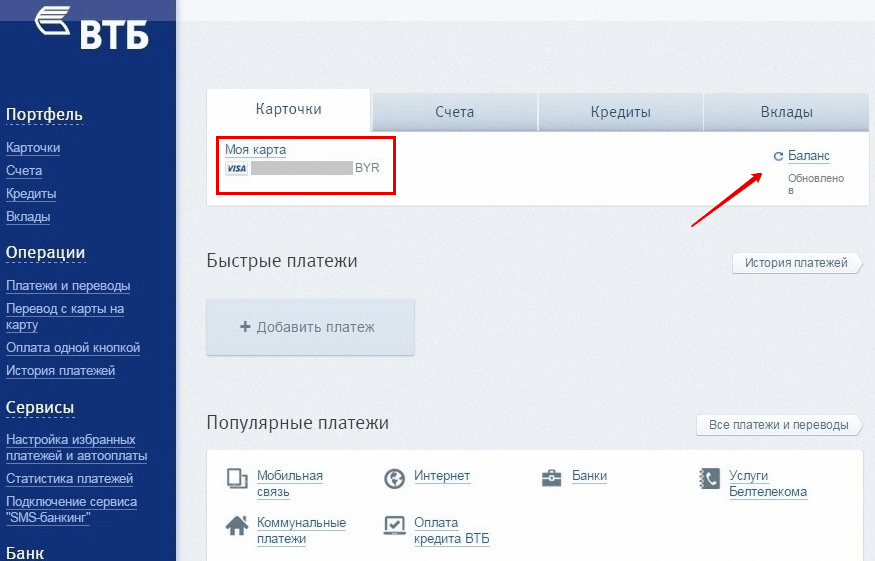The height and width of the screenshot is (561, 875).
Task: Open the Кредиты tab
Action: pos(620,112)
